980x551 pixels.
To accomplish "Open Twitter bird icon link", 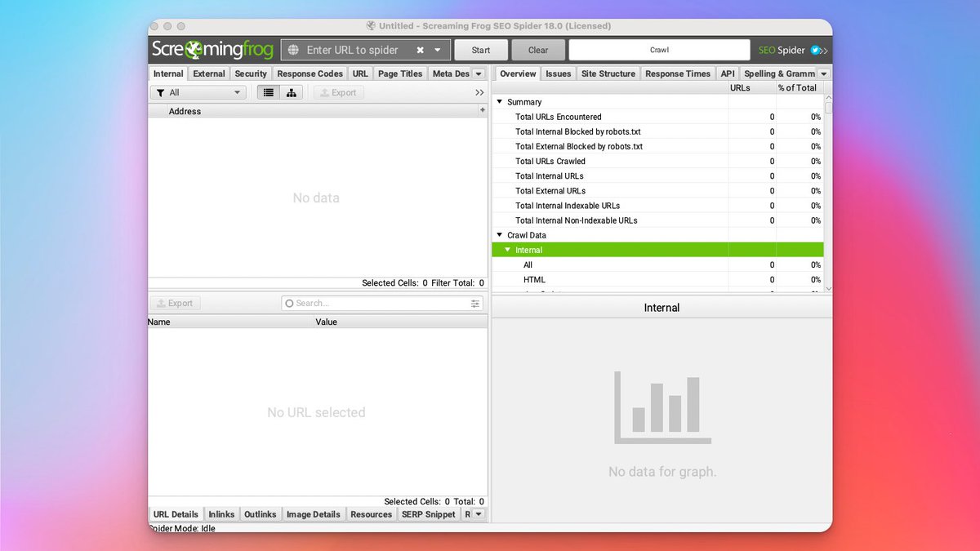I will tap(814, 50).
